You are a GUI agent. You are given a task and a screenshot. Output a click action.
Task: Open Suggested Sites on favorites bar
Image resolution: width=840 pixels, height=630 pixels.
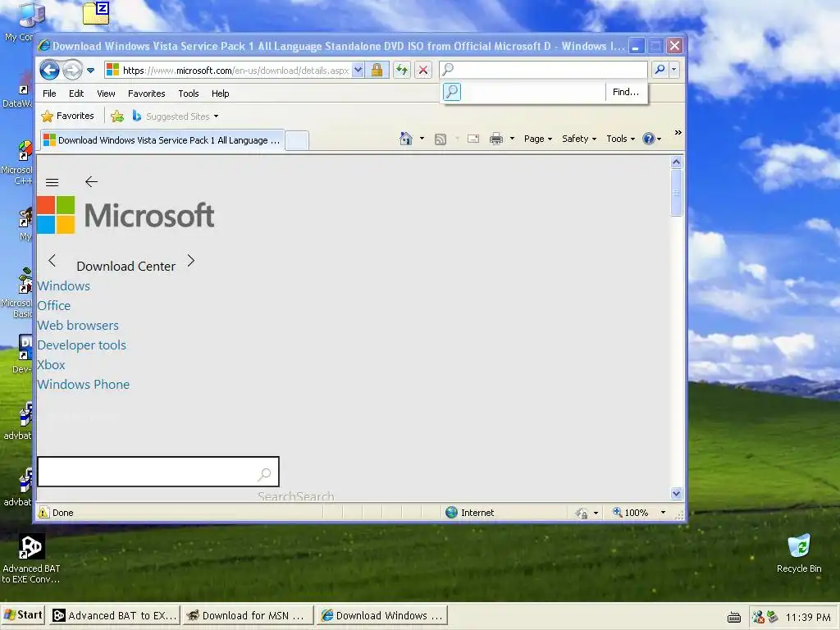[x=176, y=116]
